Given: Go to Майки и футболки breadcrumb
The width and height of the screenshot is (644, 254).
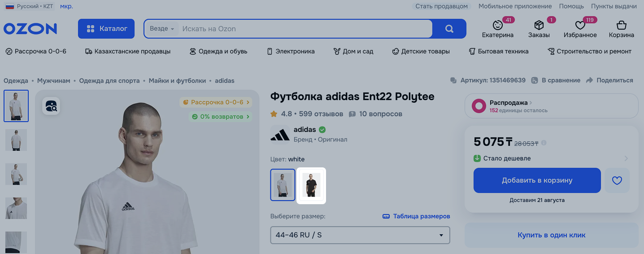Looking at the screenshot, I should [x=177, y=81].
